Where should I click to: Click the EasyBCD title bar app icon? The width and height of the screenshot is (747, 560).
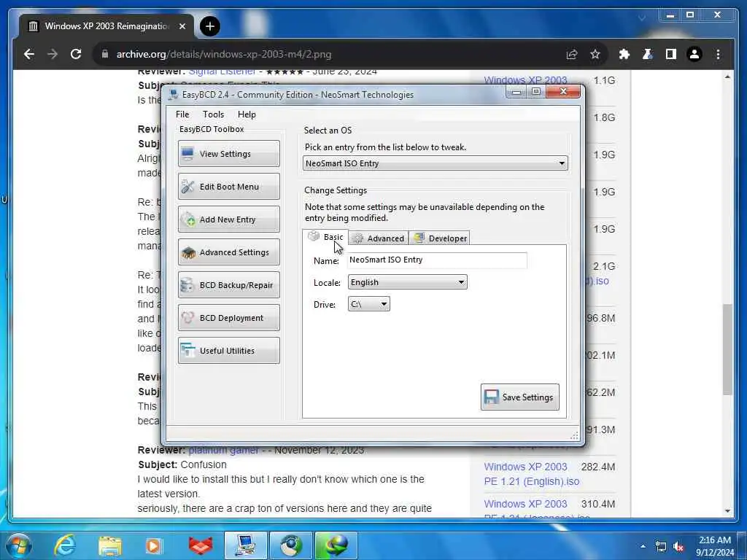point(174,94)
